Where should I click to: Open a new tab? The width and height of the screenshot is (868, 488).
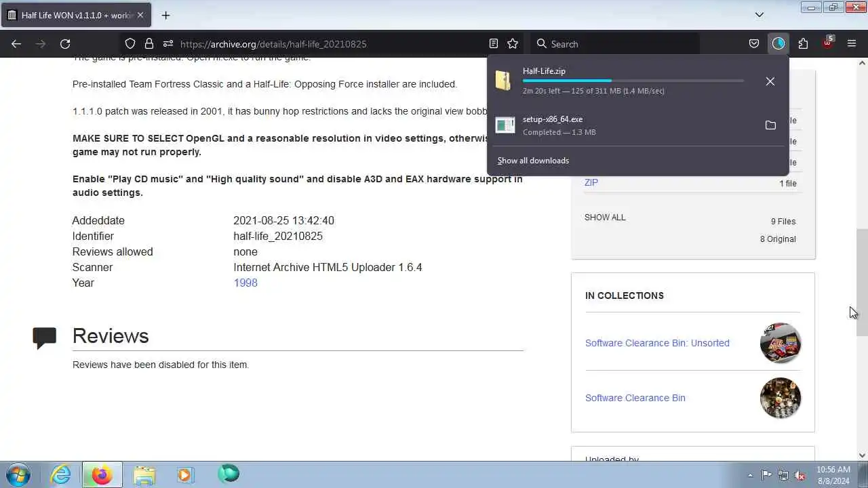click(x=165, y=15)
